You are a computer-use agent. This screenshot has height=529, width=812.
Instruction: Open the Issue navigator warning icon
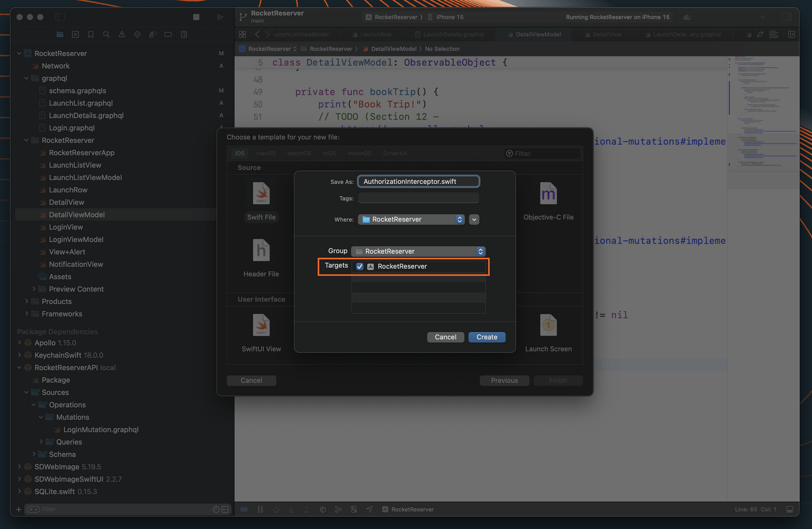click(122, 34)
